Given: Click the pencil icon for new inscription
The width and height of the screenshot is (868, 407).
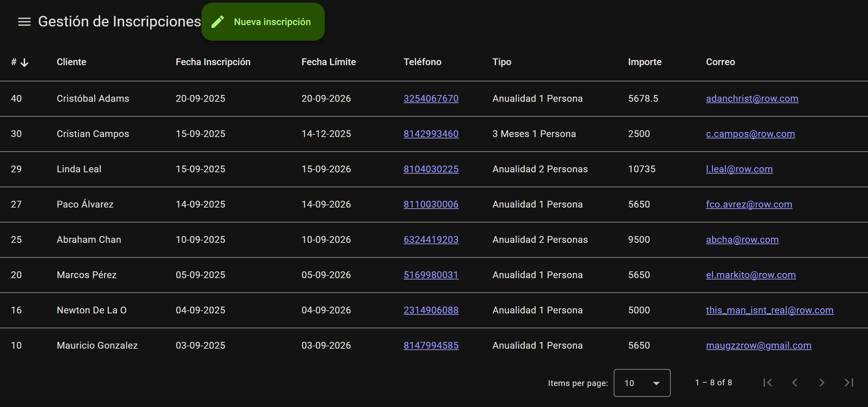Looking at the screenshot, I should 218,22.
